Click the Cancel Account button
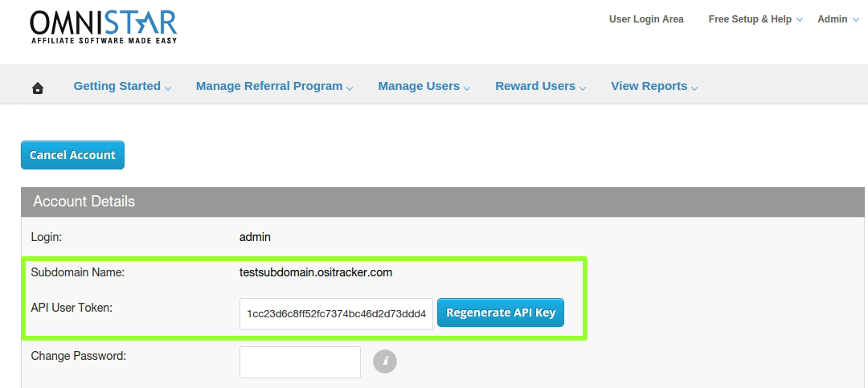The width and height of the screenshot is (868, 388). (x=72, y=155)
